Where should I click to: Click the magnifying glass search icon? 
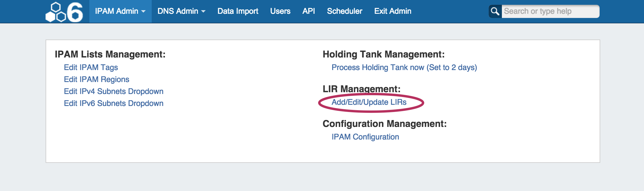click(x=495, y=11)
